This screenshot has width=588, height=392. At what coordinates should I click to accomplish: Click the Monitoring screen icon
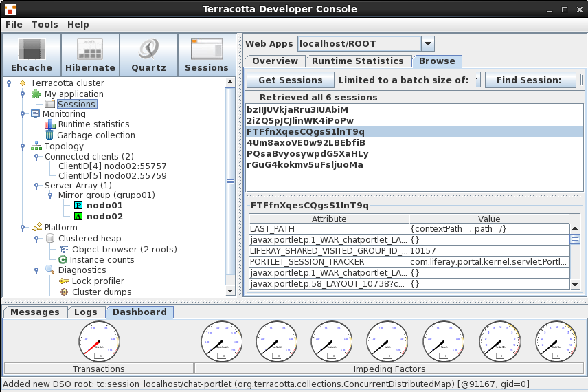[35, 113]
